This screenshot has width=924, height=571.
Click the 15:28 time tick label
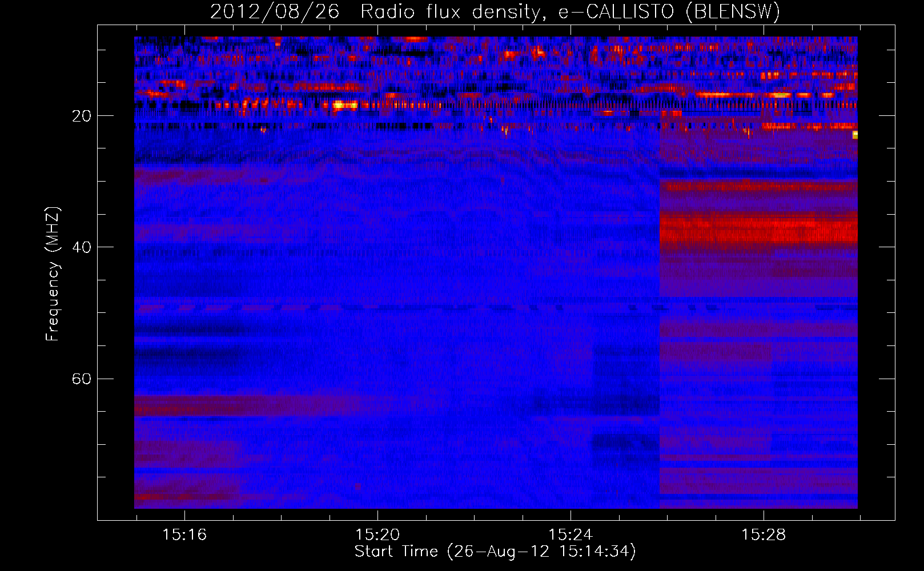click(764, 534)
